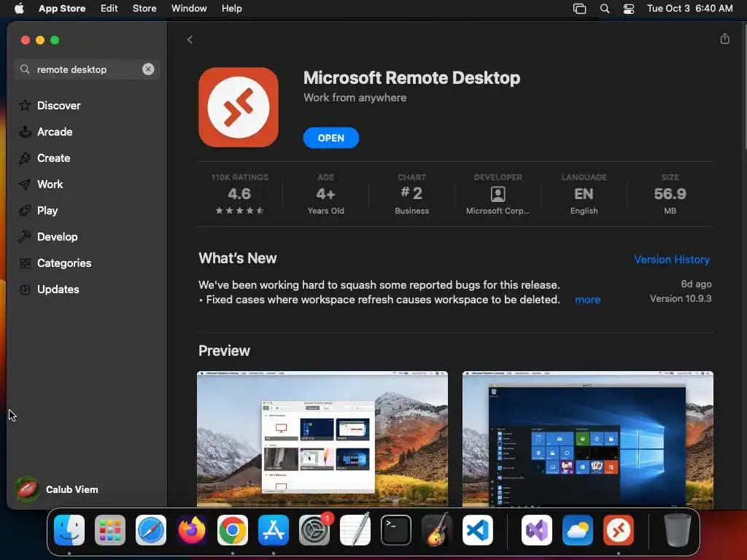The image size is (747, 560).
Task: Open the Apple menu
Action: (19, 9)
